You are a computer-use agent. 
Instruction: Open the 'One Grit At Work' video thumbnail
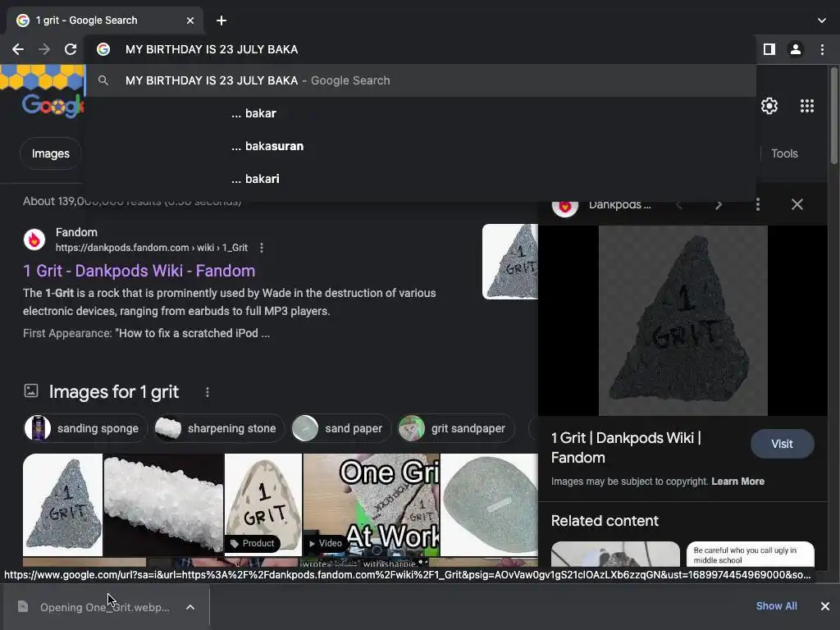[372, 504]
